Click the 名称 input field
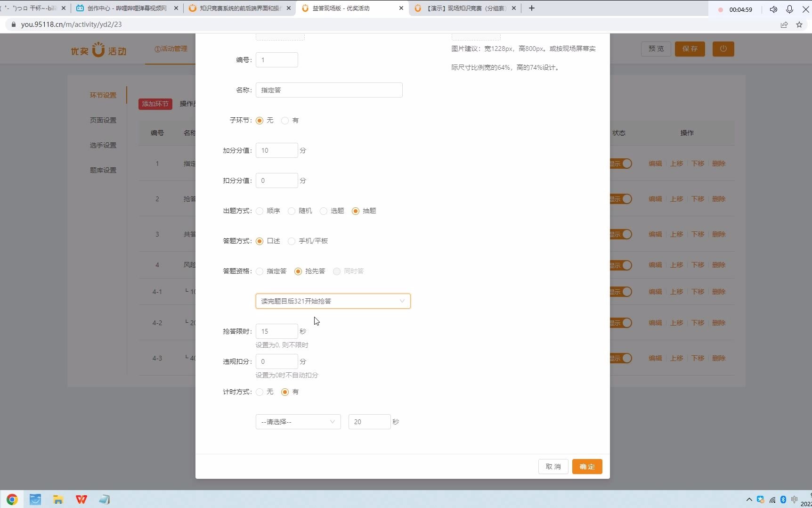This screenshot has height=508, width=812. [329, 90]
